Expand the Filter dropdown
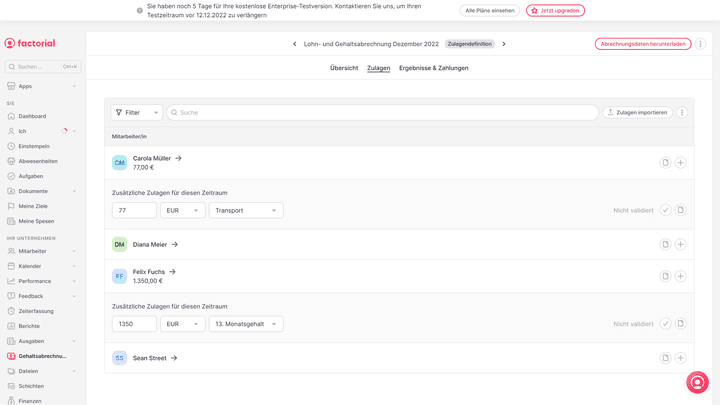Viewport: 720px width, 405px height. pos(136,113)
